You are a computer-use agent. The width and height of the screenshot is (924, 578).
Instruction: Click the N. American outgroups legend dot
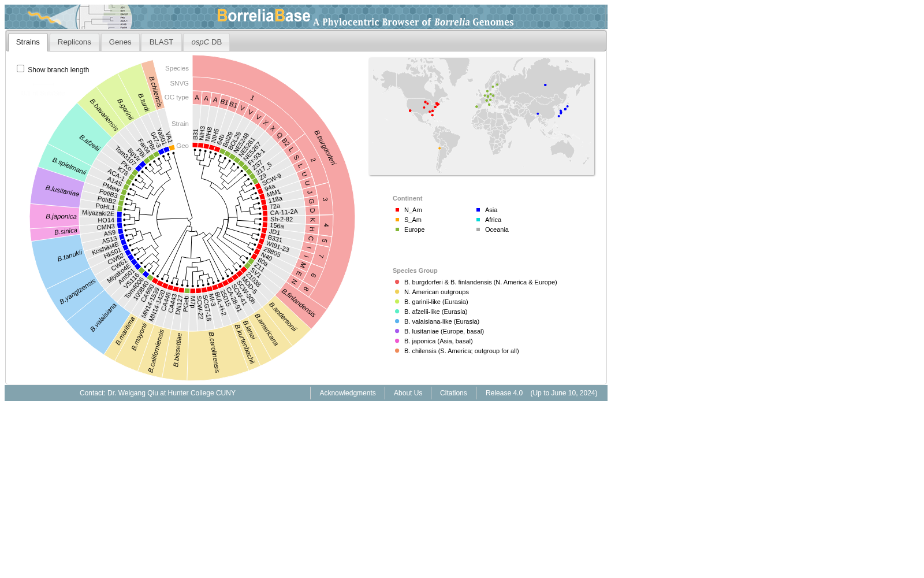397,292
